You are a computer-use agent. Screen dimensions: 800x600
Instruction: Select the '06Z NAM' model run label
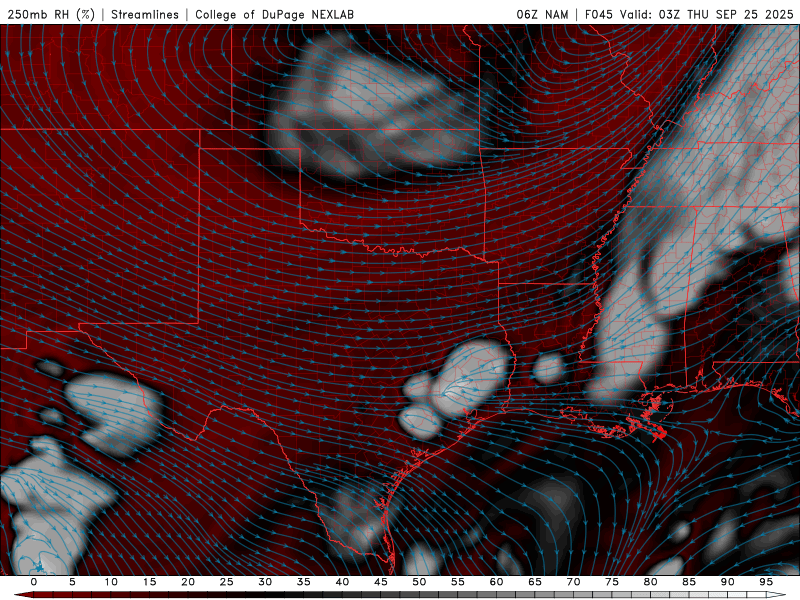click(542, 14)
